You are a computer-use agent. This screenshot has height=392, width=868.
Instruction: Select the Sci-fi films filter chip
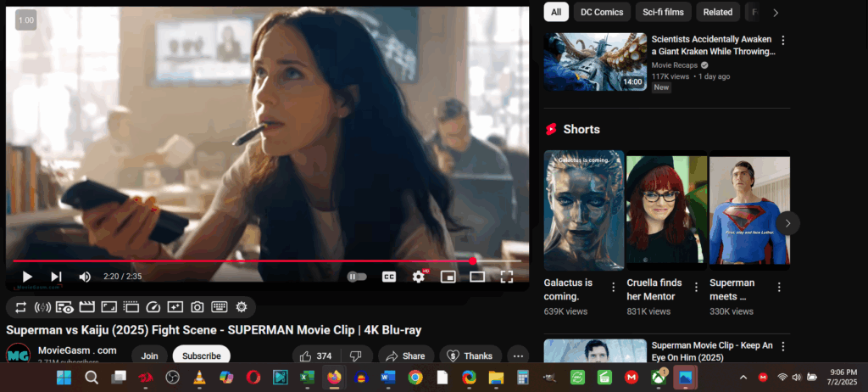pos(663,12)
